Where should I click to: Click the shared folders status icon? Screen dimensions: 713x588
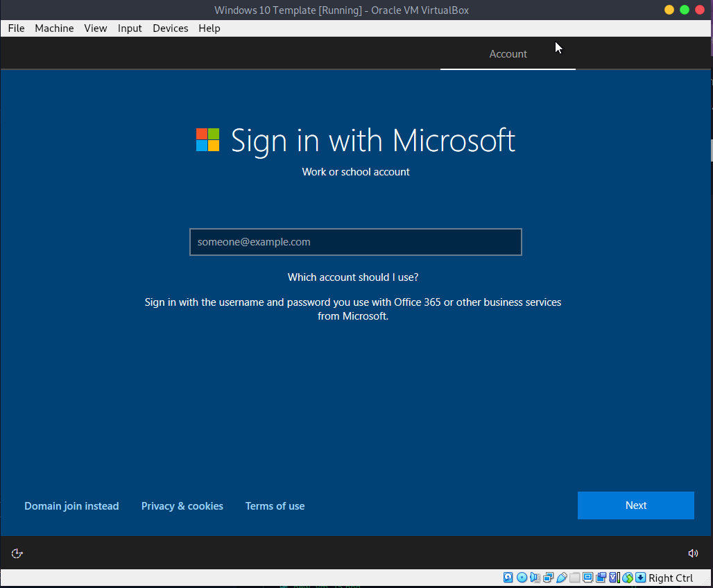pyautogui.click(x=574, y=578)
